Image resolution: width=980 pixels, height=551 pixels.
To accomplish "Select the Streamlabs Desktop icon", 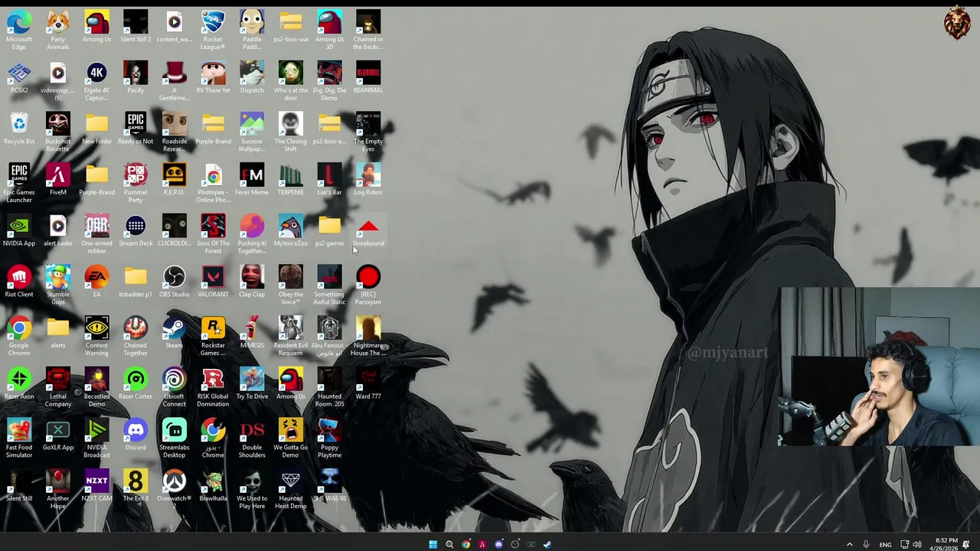I will [174, 438].
